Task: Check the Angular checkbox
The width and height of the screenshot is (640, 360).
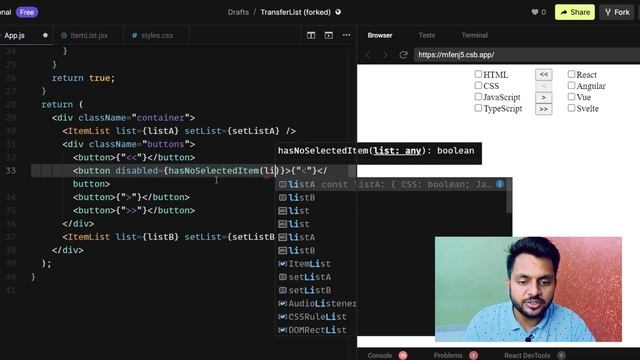Action: (571, 85)
